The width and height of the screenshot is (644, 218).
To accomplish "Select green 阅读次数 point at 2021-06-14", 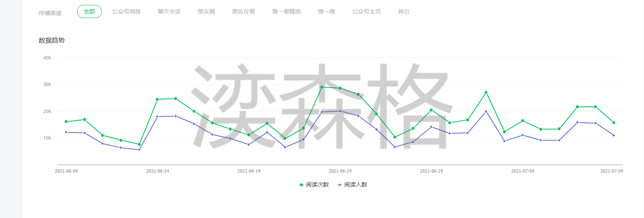I will [157, 99].
